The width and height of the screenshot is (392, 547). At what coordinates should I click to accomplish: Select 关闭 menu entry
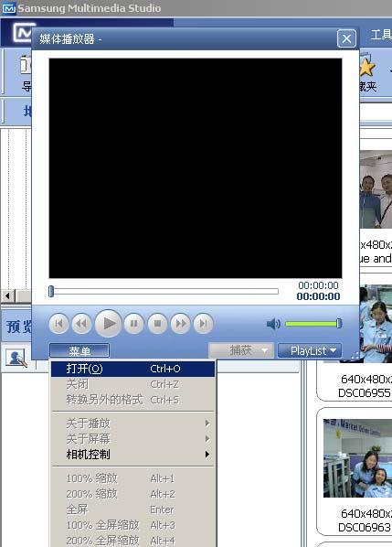[132, 384]
